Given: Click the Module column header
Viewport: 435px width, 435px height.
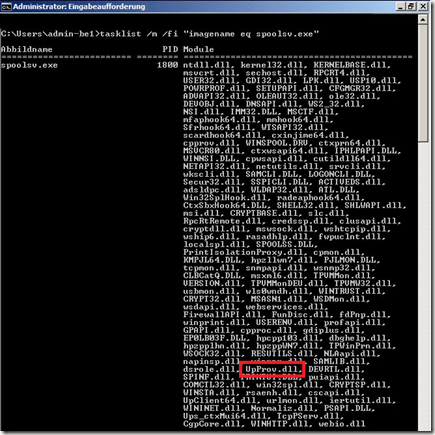Looking at the screenshot, I should [x=198, y=49].
